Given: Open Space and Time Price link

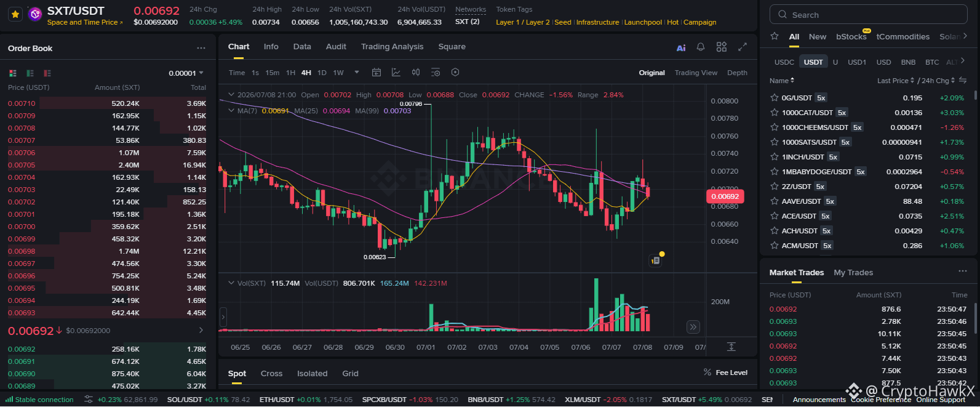Looking at the screenshot, I should 85,22.
